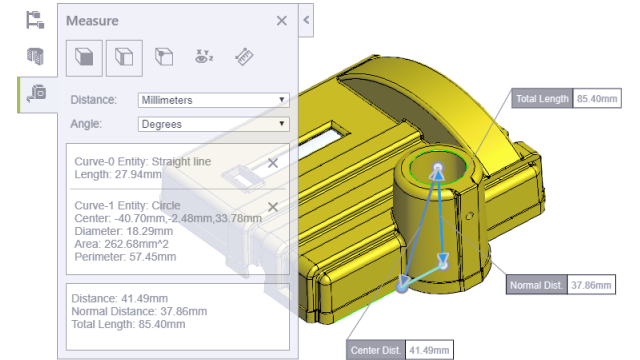Image resolution: width=640 pixels, height=360 pixels.
Task: Click the Total Length 85.40mm label
Action: (x=567, y=98)
